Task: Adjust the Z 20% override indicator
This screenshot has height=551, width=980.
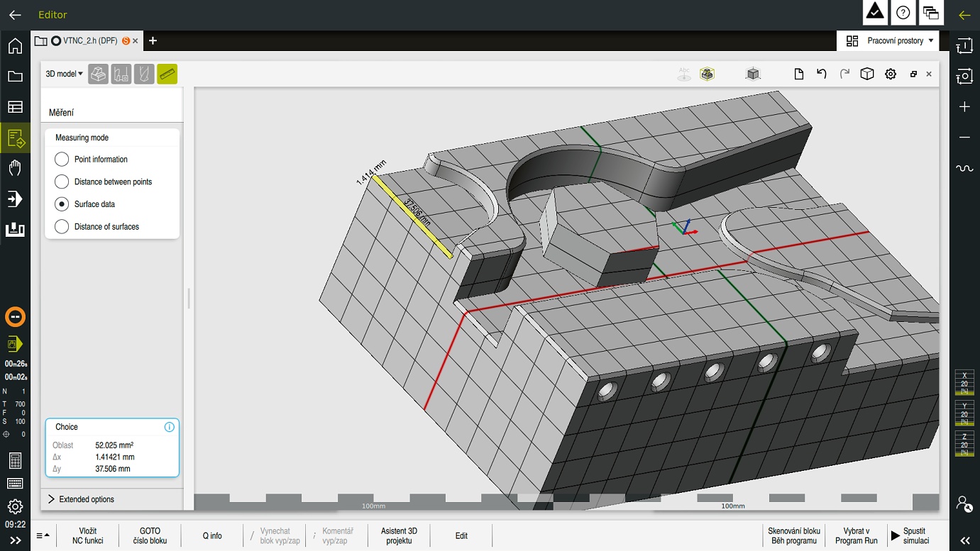Action: (x=964, y=443)
